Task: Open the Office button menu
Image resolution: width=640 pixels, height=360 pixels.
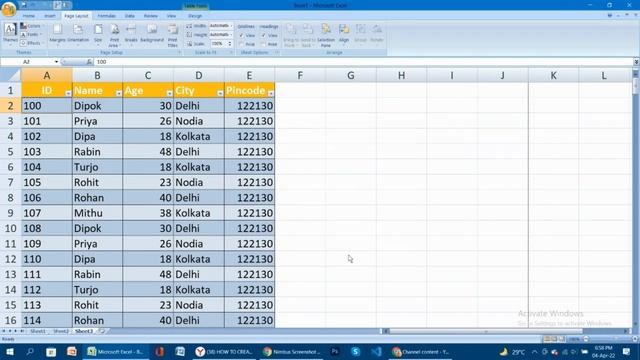Action: 8,8
